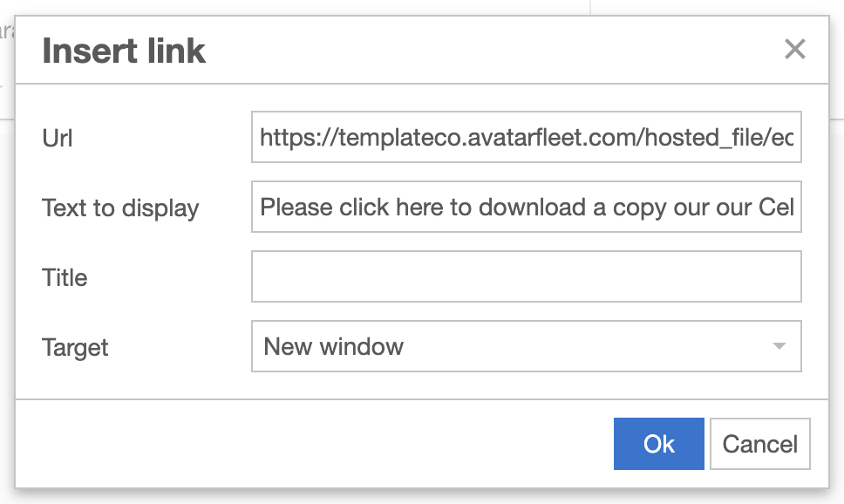Click into the empty Title field

[526, 276]
